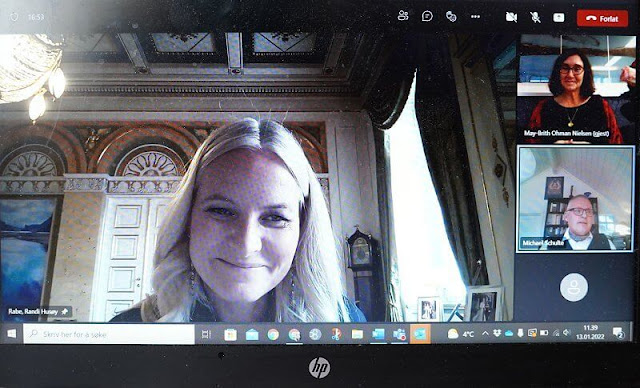Click the shield icon beside the timer
Screen dimensions: 640x388
14,17
